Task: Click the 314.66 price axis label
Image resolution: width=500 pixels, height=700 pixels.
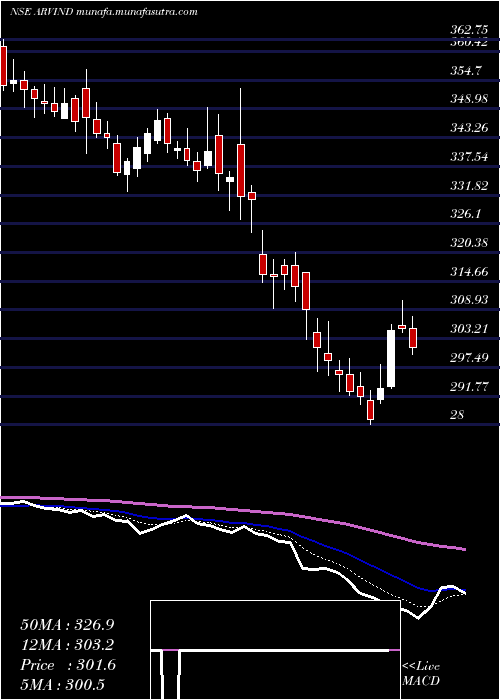Action: point(469,271)
